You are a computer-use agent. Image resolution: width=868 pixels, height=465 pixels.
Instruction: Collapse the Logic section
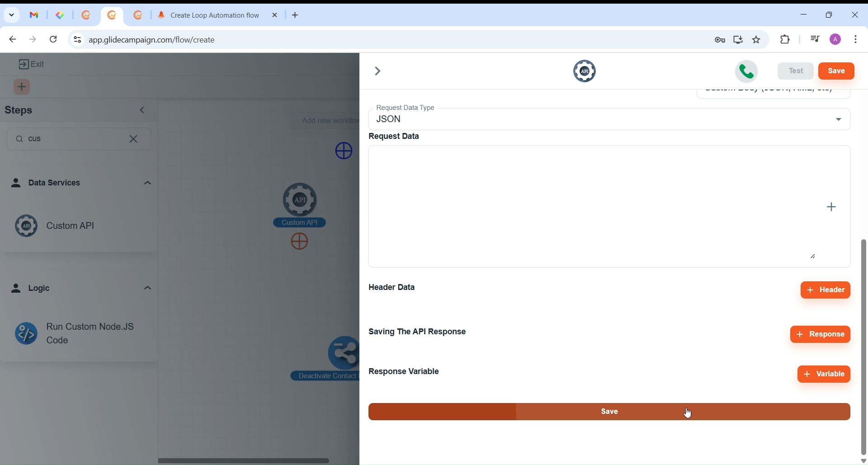148,289
